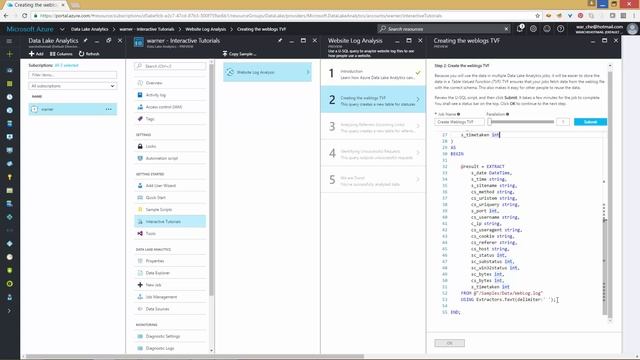Click Add in Data Lake Analytics blade
The height and width of the screenshot is (360, 640).
point(36,54)
